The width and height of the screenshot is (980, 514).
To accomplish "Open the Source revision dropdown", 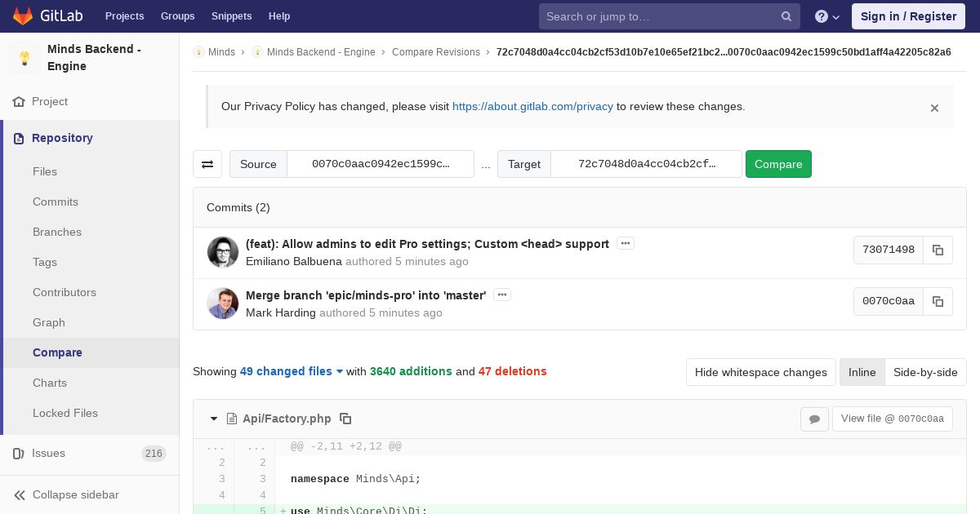I will (381, 164).
